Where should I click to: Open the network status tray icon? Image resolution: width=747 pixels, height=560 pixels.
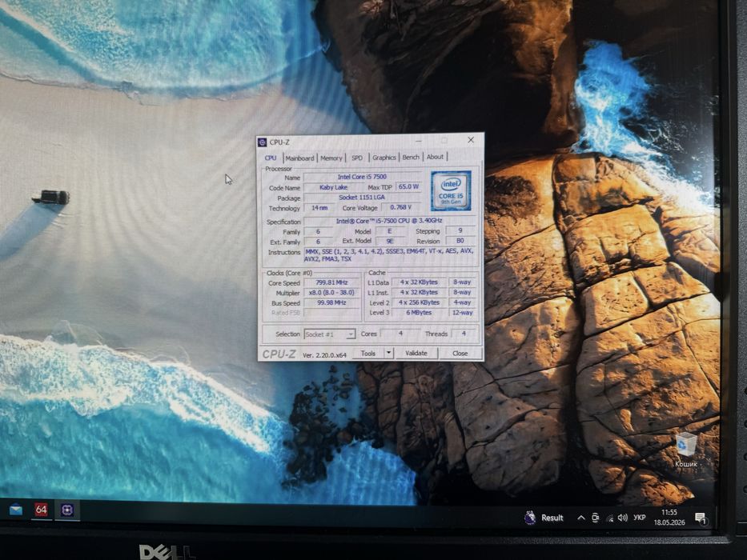pos(610,518)
